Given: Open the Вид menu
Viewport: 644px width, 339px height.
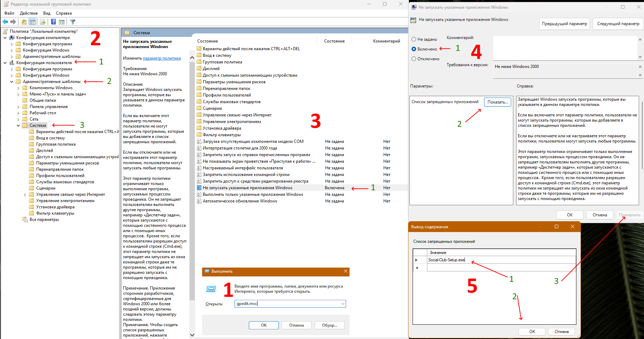Looking at the screenshot, I should pyautogui.click(x=47, y=13).
